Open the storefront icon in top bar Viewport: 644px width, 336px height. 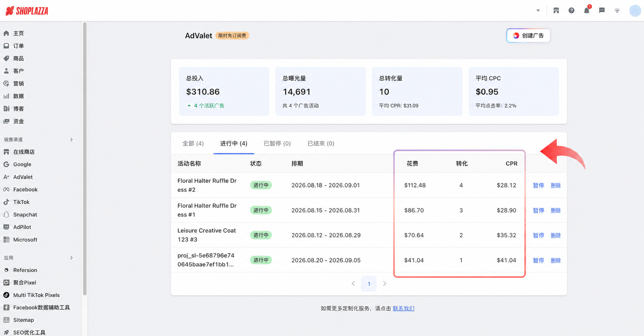(556, 10)
